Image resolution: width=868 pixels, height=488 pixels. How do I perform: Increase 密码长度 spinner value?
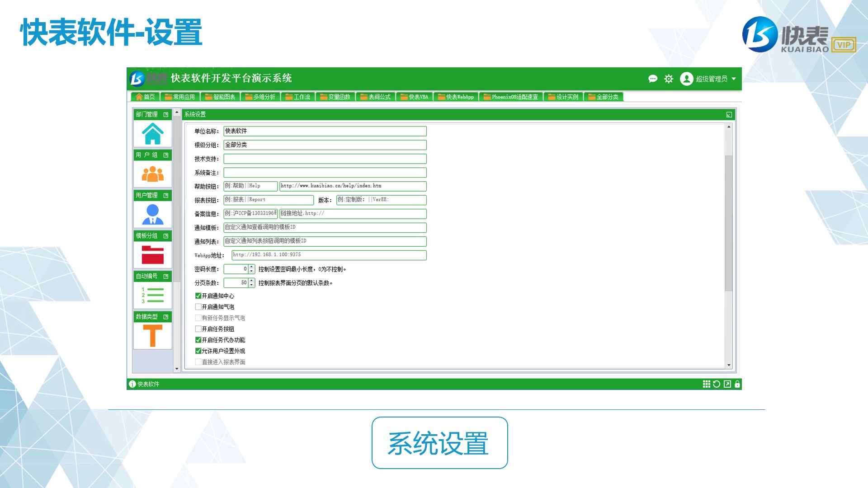pos(252,267)
